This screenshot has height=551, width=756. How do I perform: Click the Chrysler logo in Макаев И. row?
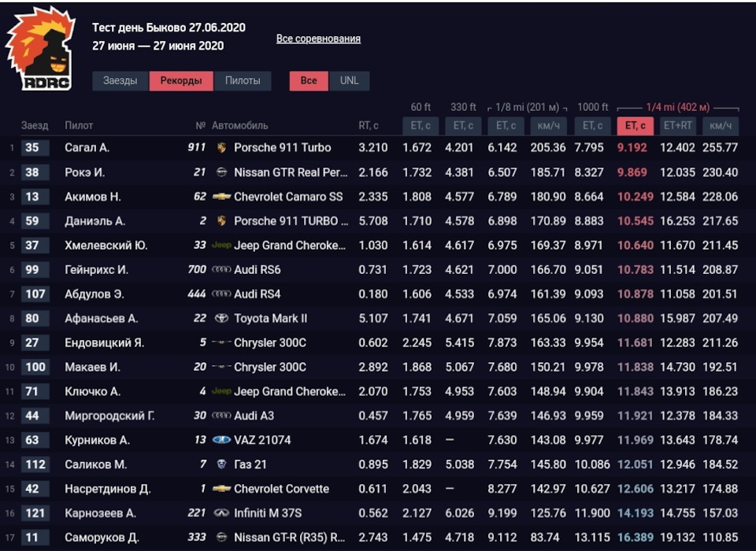(x=221, y=367)
